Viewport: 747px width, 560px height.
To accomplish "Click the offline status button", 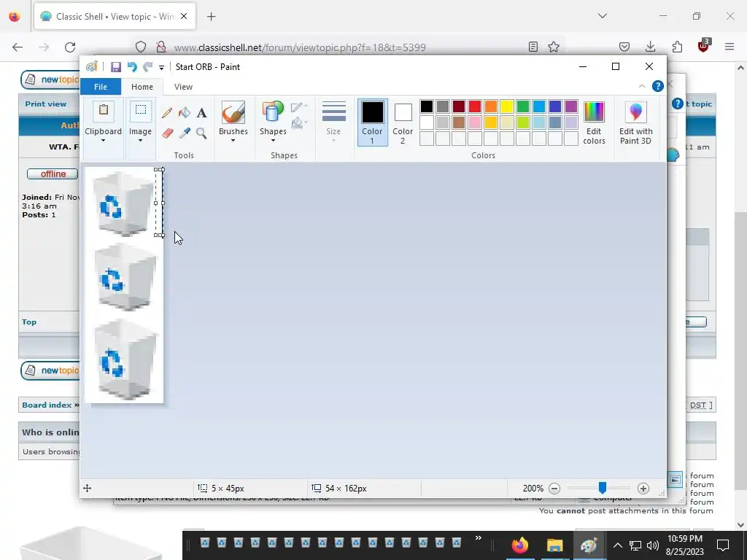I will [x=53, y=174].
